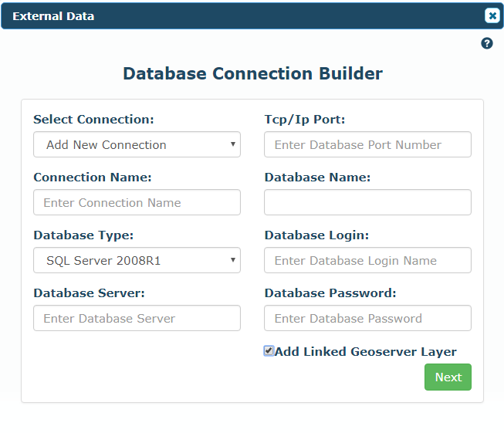Click the green Next button
504x433 pixels.
(448, 377)
